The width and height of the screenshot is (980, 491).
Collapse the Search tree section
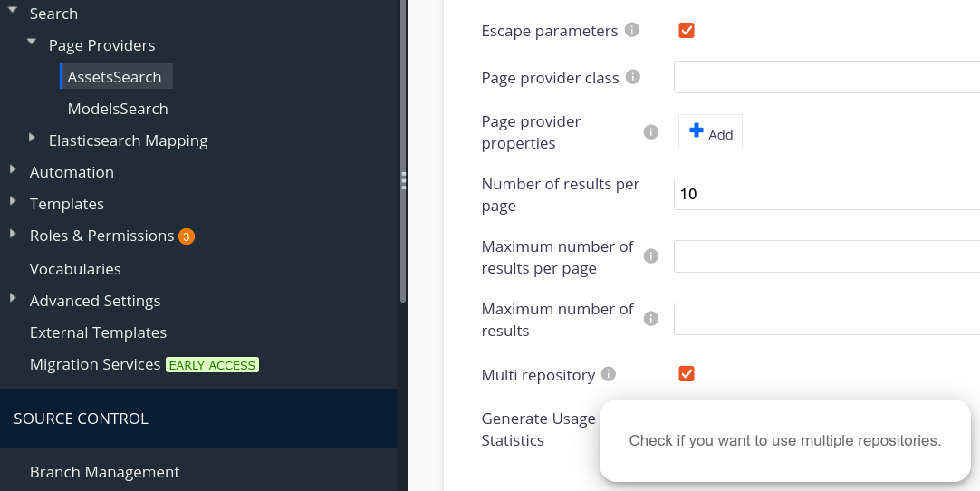(x=13, y=10)
